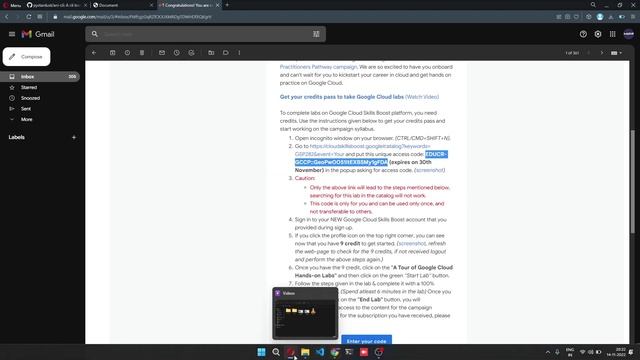Open the three-dot More menu in toolbar
The width and height of the screenshot is (640, 360).
(239, 53)
